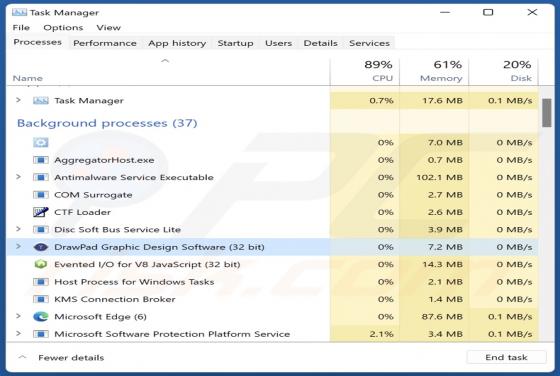
Task: Click the 0.7% CPU value
Action: click(381, 101)
